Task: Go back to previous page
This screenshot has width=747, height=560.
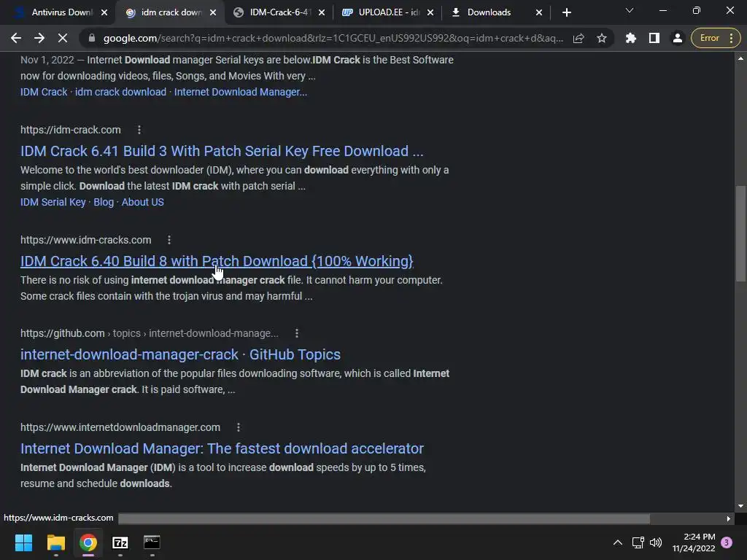Action: click(16, 38)
